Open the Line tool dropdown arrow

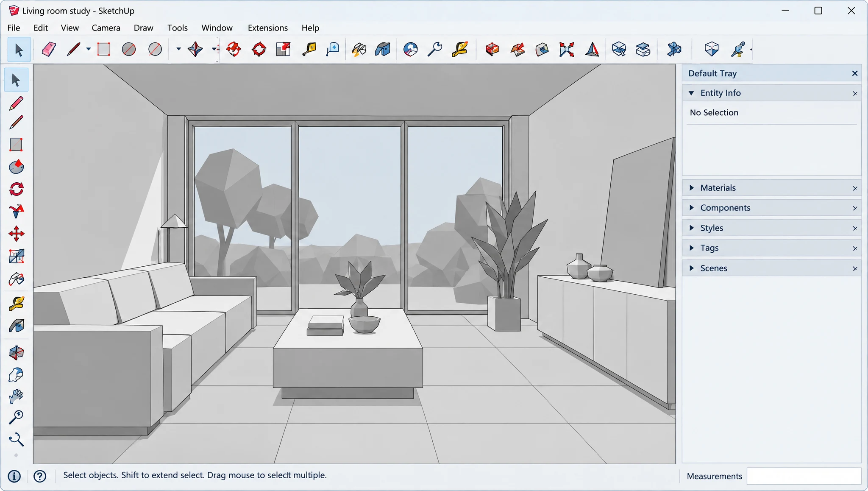pyautogui.click(x=88, y=49)
